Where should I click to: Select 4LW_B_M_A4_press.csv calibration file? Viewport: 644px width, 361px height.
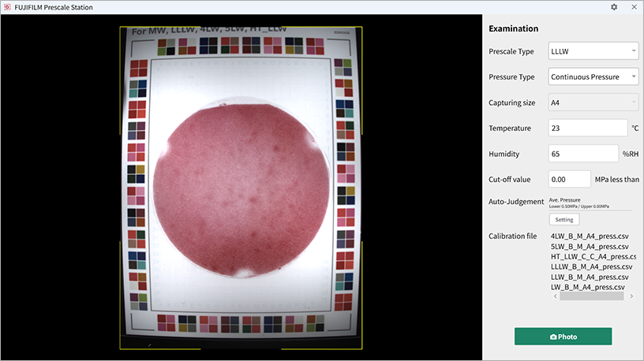click(x=590, y=236)
